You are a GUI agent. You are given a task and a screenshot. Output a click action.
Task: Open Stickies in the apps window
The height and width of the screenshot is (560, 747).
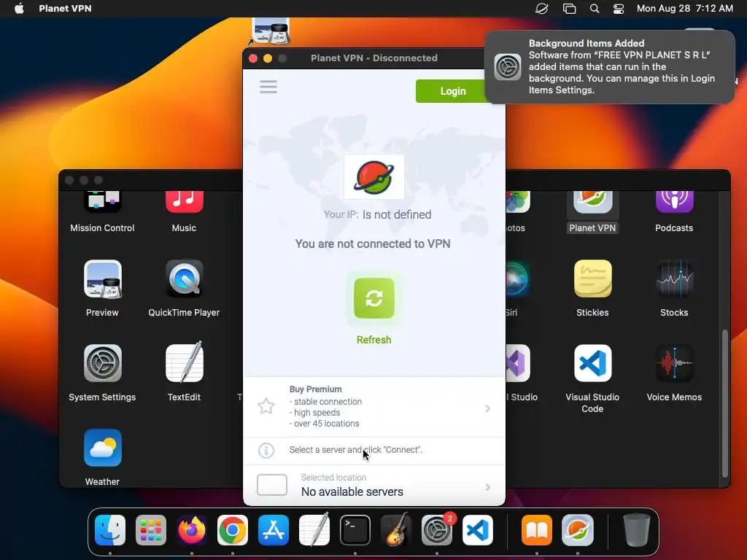tap(592, 289)
